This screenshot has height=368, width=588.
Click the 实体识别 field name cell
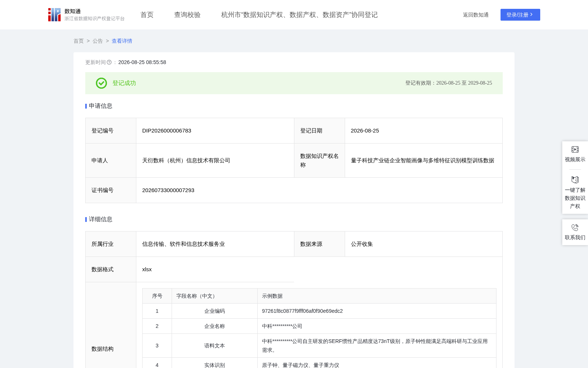[215, 363]
